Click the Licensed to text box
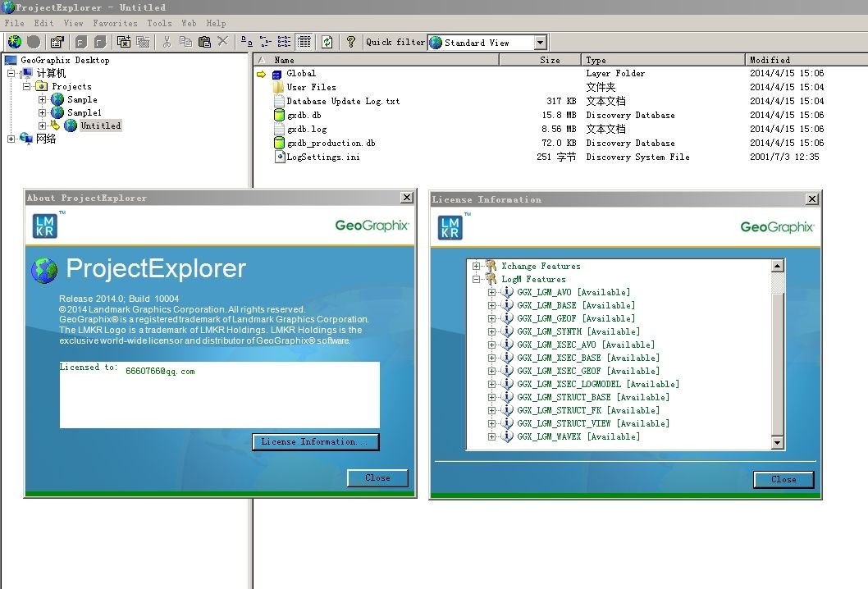 (220, 395)
